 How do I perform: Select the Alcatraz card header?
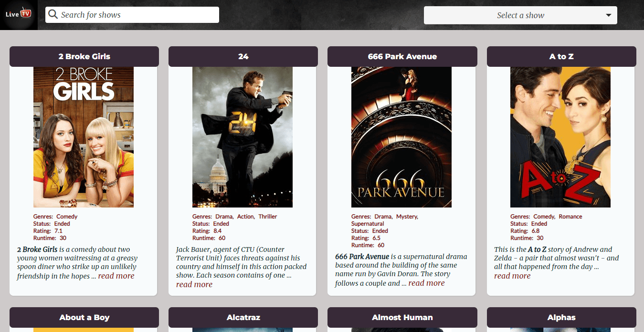pyautogui.click(x=243, y=317)
